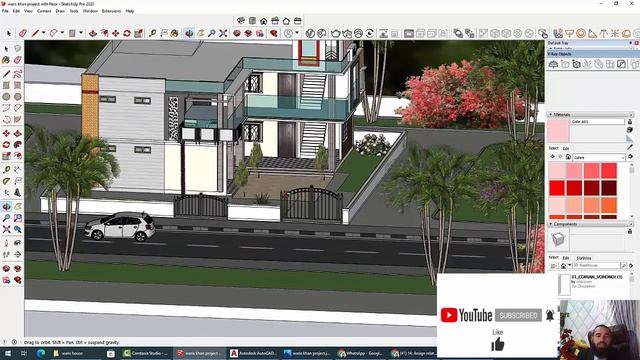Viewport: 640px width, 360px height.
Task: Open the V-Ray Asset Editor icon
Action: click(310, 33)
